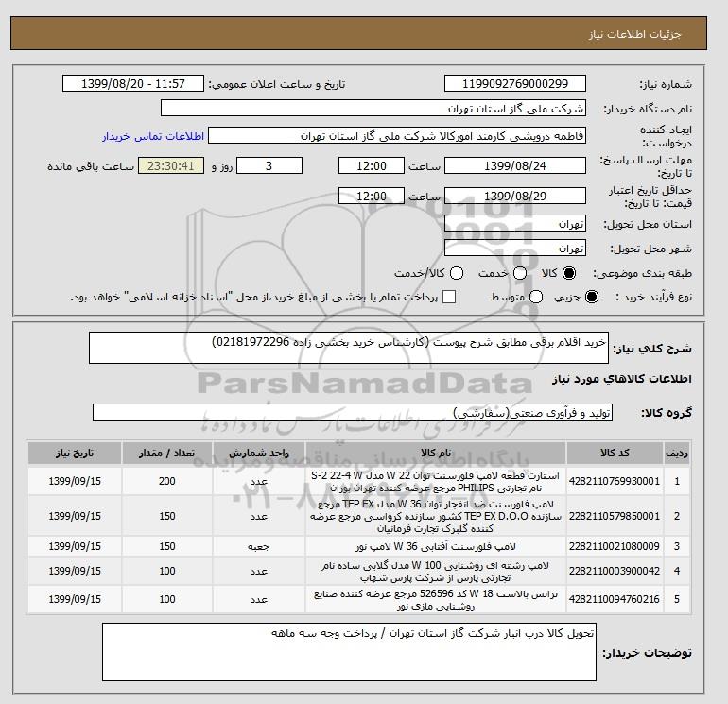728x704 pixels.
Task: Click the page header جزئیات اطلاعات نیاز
Action: pyautogui.click(x=634, y=35)
